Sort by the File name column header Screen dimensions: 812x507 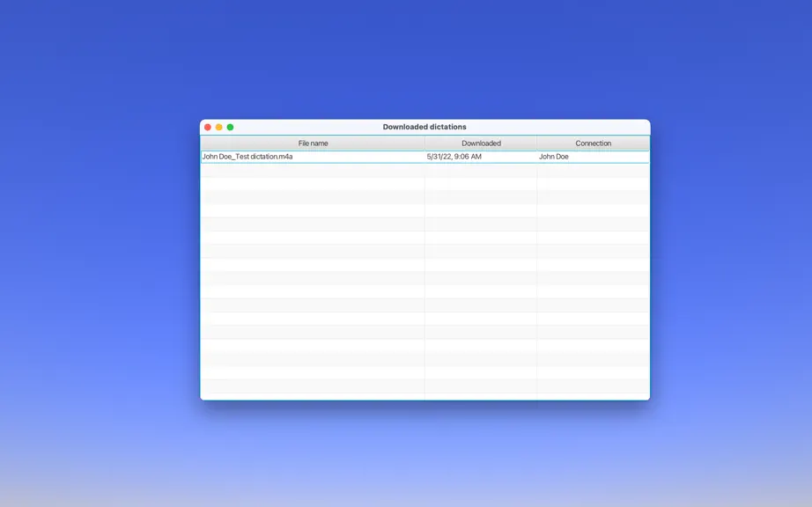(x=313, y=143)
